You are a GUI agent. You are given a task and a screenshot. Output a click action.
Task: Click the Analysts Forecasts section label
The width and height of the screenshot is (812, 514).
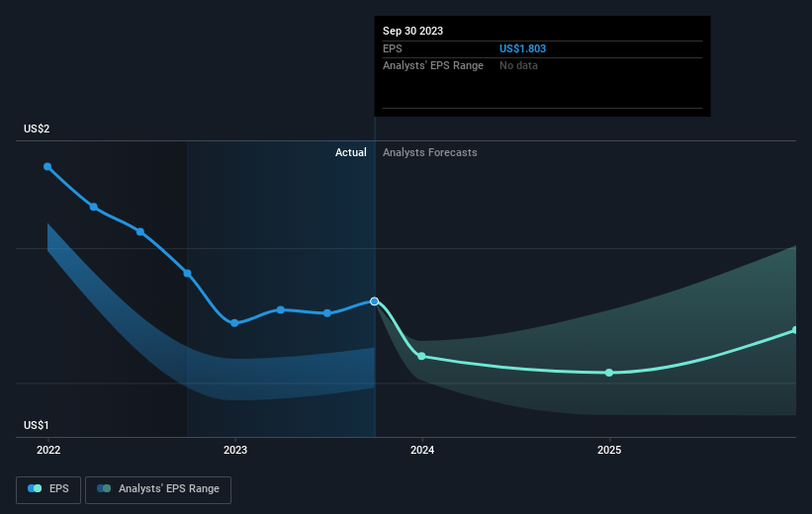[430, 152]
